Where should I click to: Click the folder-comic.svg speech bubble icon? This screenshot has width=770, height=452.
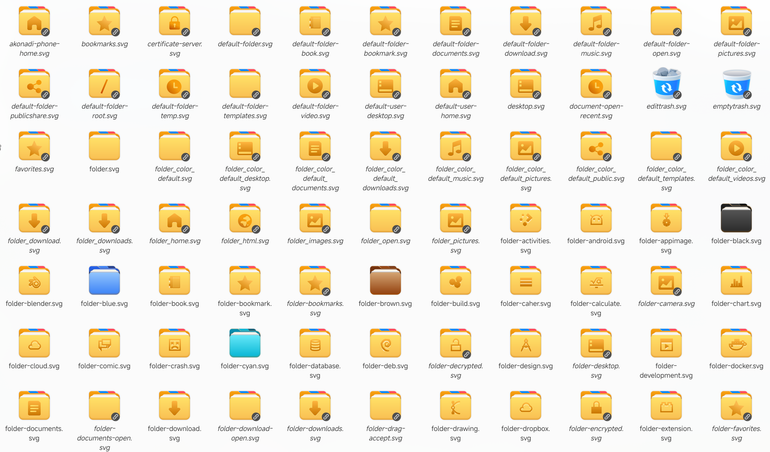[x=104, y=343]
